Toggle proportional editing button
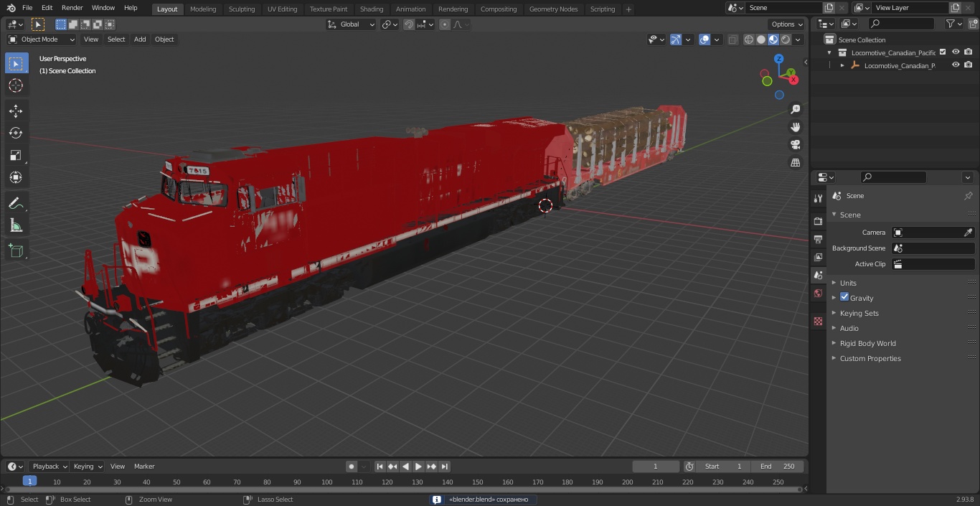 click(x=445, y=24)
